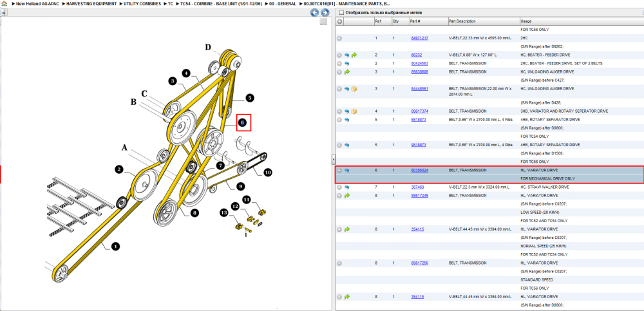Image resolution: width=644 pixels, height=311 pixels.
Task: Select callout bubble 12 on the diagram
Action: pos(234,206)
